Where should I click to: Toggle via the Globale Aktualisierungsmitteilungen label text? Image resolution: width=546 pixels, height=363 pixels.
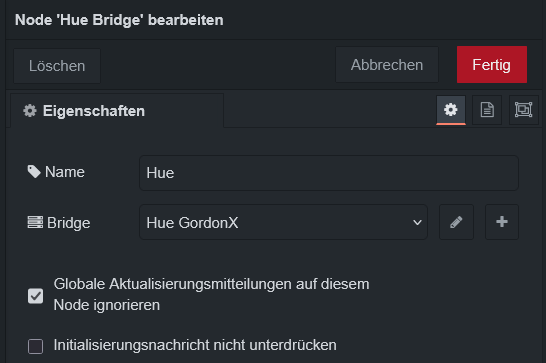(211, 294)
